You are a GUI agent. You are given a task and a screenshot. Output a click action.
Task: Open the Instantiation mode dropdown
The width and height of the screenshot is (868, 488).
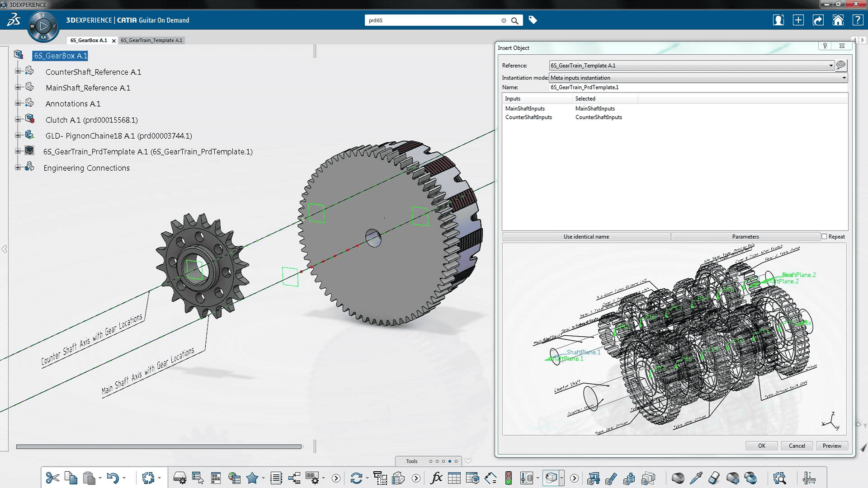(844, 78)
